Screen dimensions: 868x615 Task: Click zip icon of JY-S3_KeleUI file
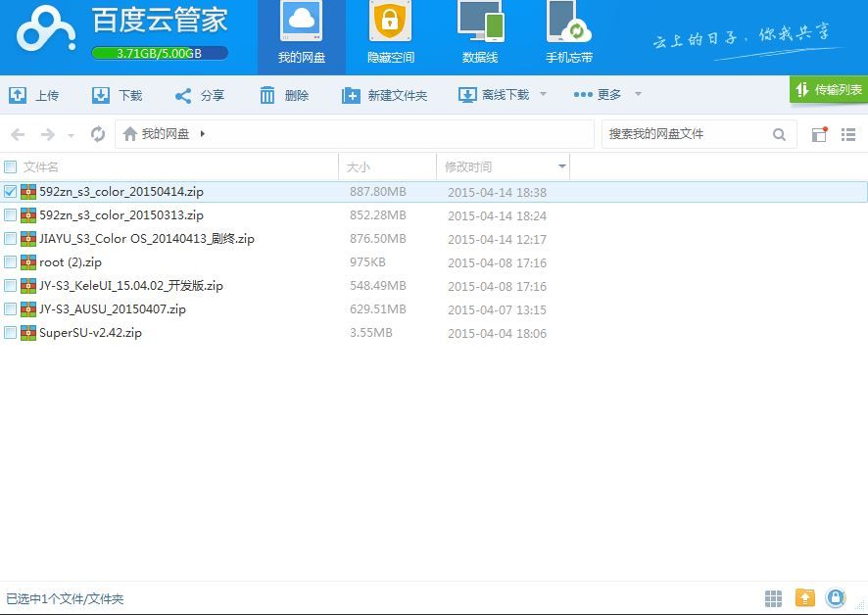pyautogui.click(x=28, y=286)
